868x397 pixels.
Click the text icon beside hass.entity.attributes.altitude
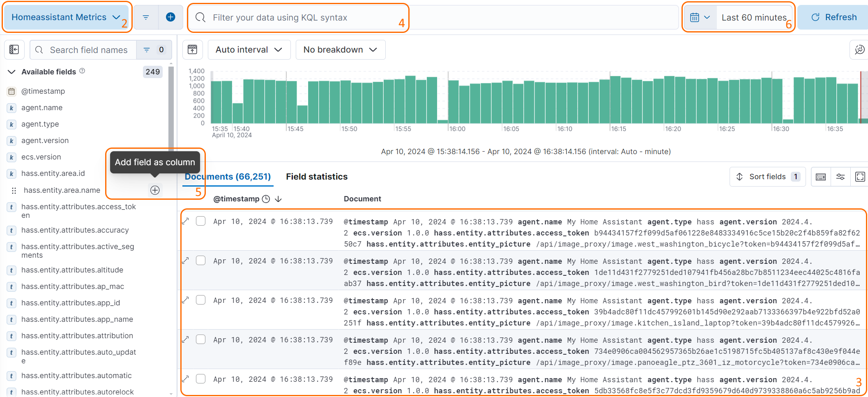[12, 270]
